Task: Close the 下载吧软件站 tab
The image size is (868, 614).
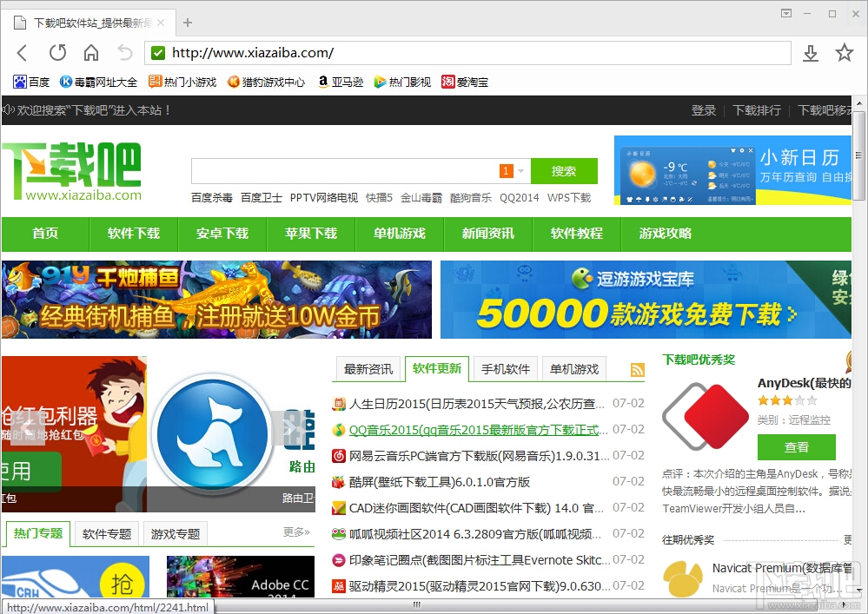Action: coord(161,23)
